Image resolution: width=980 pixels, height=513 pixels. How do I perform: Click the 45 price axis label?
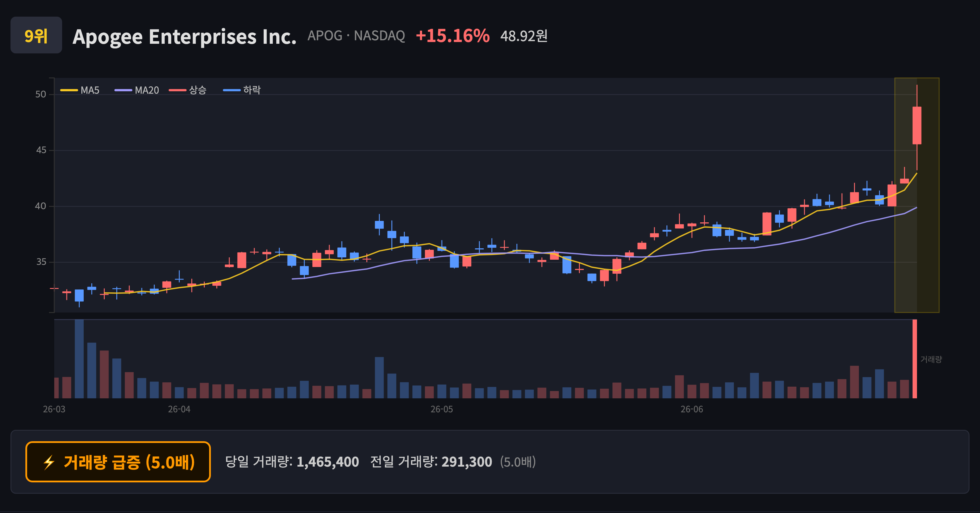pyautogui.click(x=41, y=150)
